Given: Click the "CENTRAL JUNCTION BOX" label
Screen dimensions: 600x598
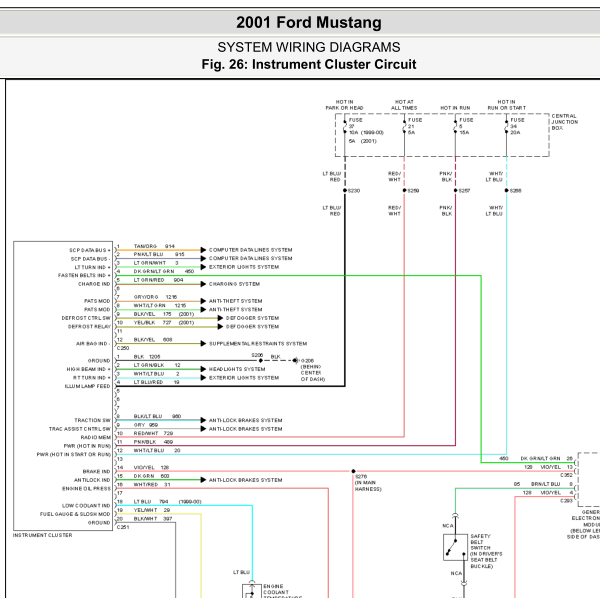Looking at the screenshot, I should click(564, 122).
